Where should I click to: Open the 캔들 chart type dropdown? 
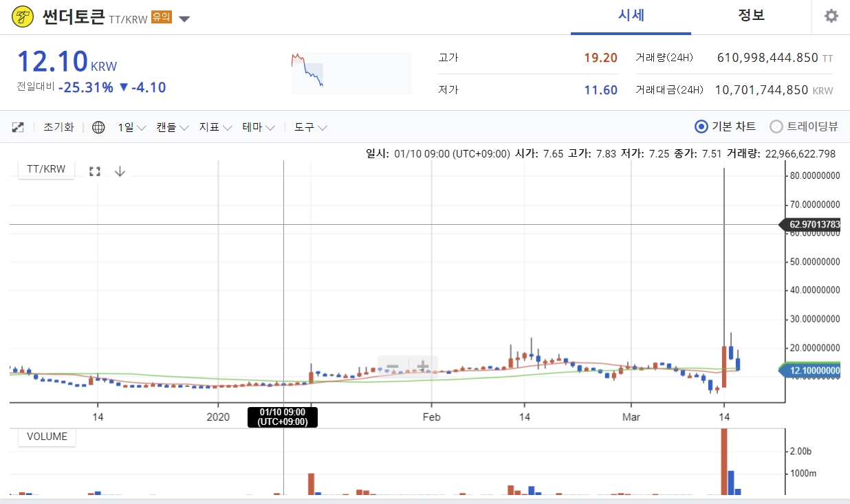click(x=172, y=127)
